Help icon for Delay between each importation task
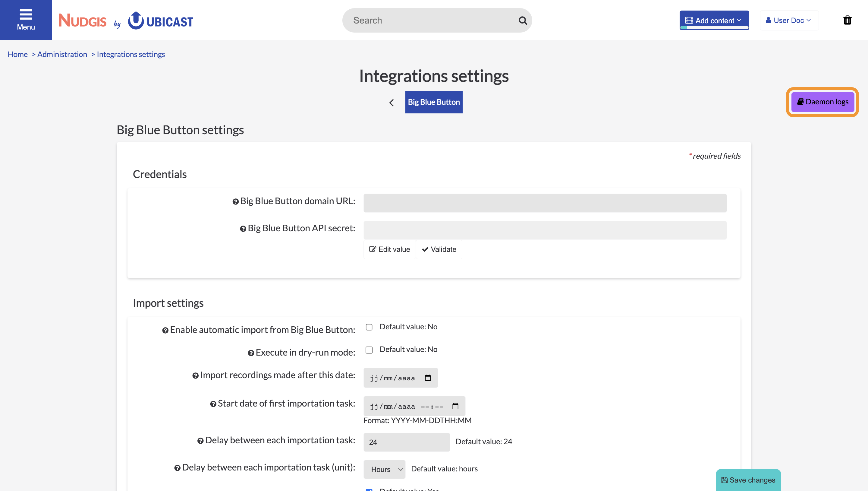This screenshot has width=868, height=491. pyautogui.click(x=200, y=441)
